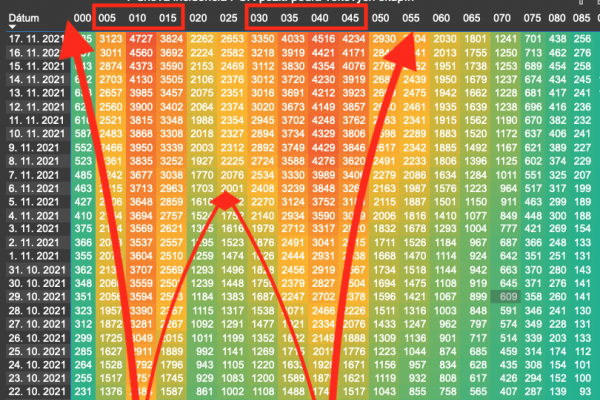Select the 060 column header
This screenshot has width=600, height=400.
pyautogui.click(x=441, y=18)
